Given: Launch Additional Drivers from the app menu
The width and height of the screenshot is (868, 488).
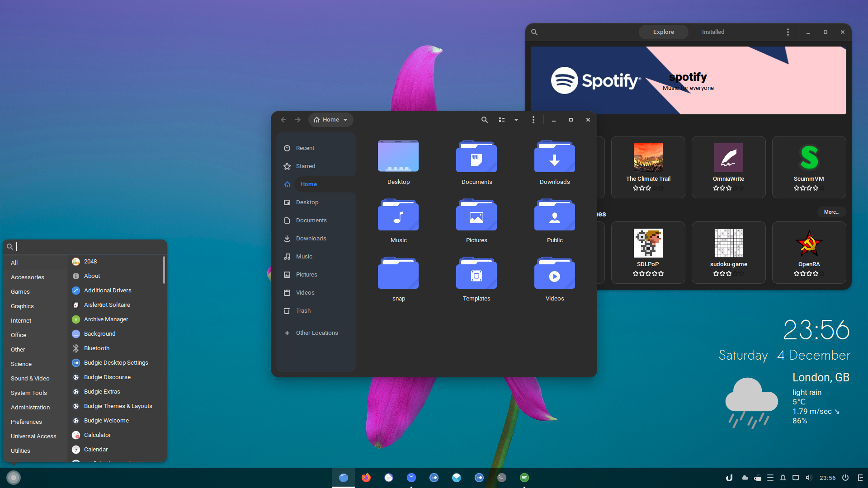Looking at the screenshot, I should 115,291.
